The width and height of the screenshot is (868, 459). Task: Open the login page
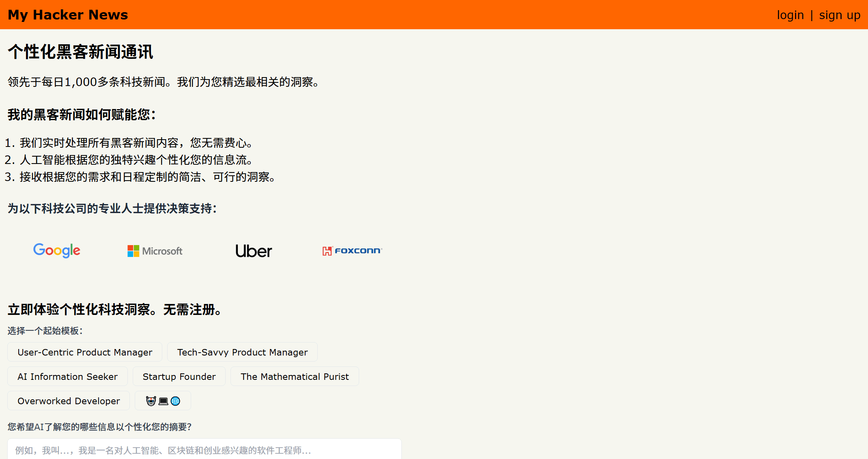click(x=790, y=15)
